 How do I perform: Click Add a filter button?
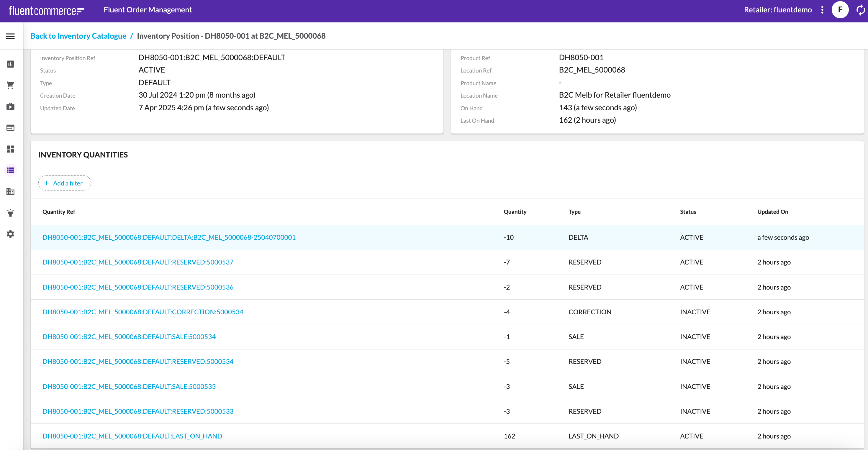tap(64, 183)
